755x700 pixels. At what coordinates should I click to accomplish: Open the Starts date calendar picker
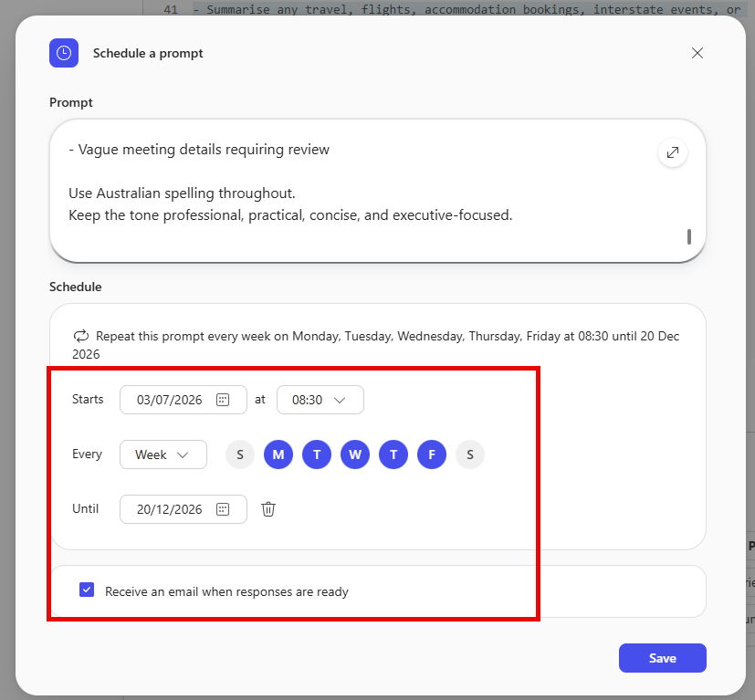click(223, 400)
